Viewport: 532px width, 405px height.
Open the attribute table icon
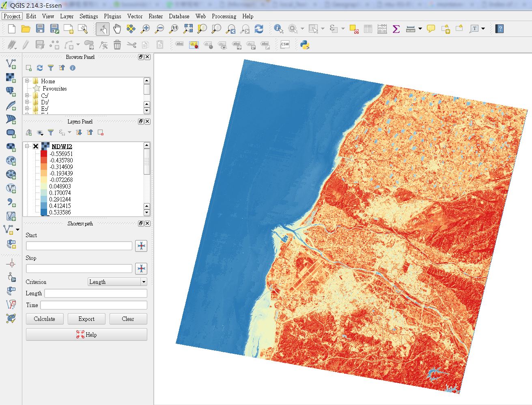pyautogui.click(x=368, y=29)
